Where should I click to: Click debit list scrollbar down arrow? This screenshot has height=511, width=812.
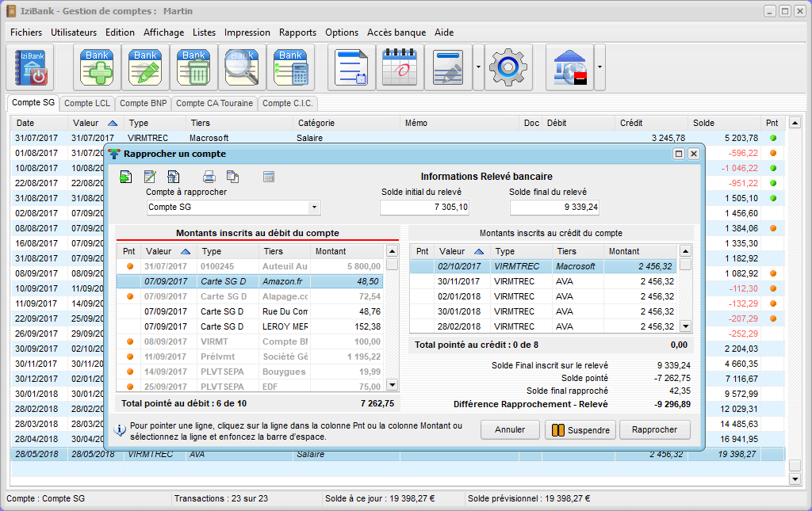coord(392,385)
